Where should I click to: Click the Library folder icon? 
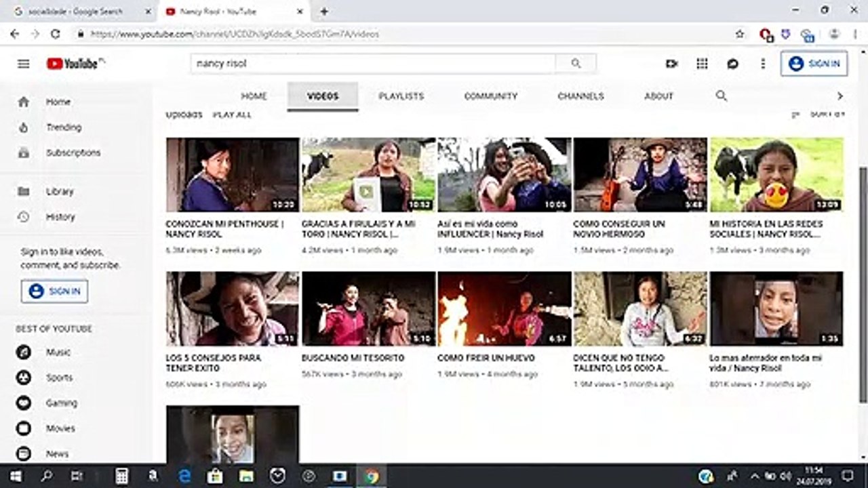click(24, 192)
